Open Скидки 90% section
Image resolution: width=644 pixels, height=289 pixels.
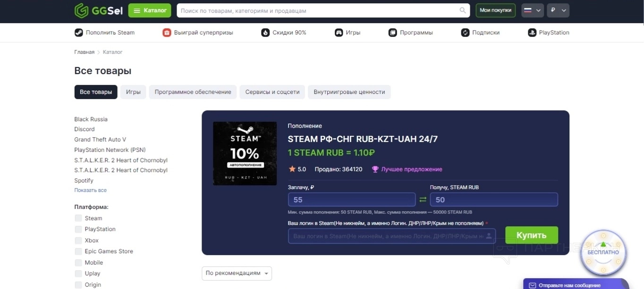pos(289,33)
